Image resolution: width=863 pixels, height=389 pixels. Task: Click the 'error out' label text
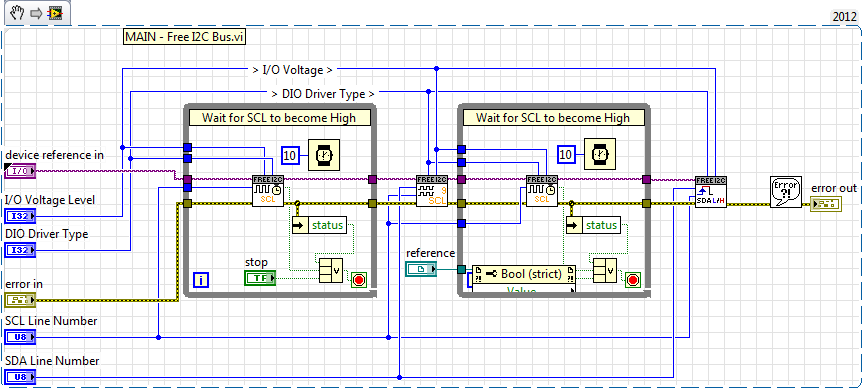click(x=834, y=189)
